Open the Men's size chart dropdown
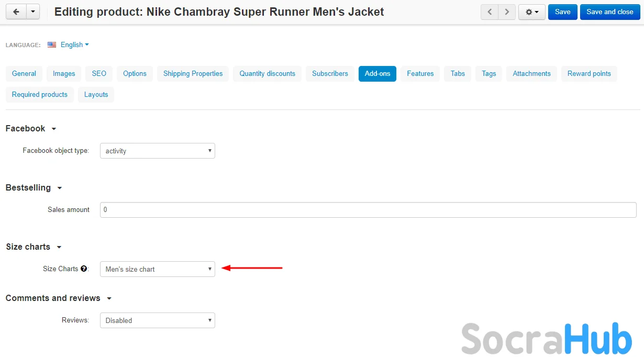The height and width of the screenshot is (357, 644). [157, 269]
